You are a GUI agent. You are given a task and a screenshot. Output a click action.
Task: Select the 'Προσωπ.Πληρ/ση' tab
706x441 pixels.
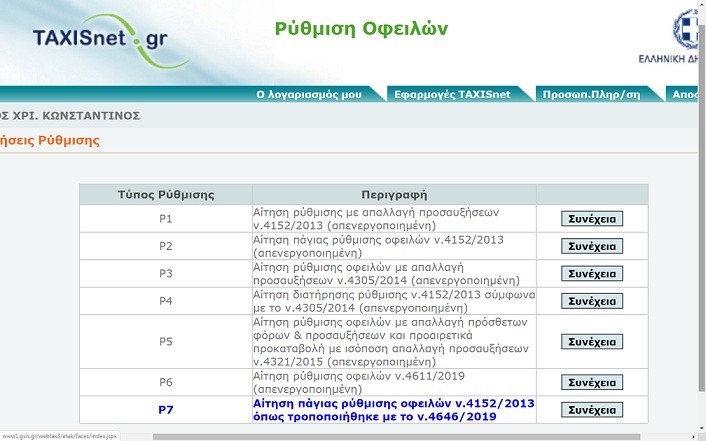tap(591, 94)
